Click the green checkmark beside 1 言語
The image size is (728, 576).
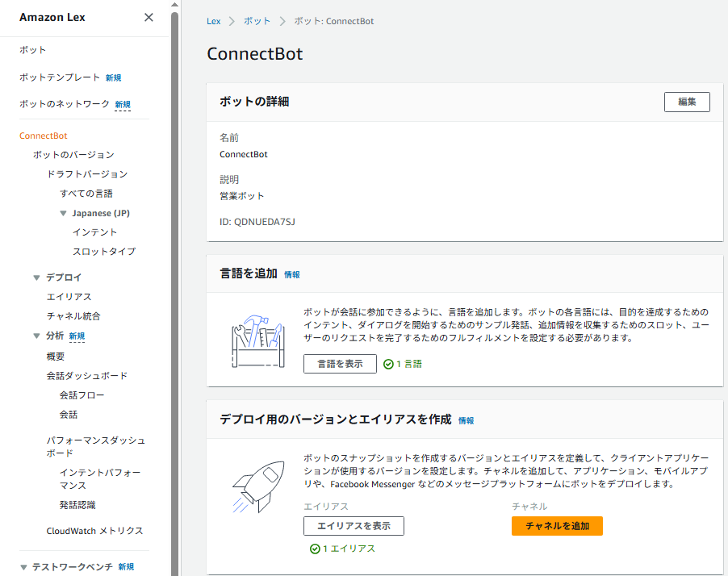point(388,364)
